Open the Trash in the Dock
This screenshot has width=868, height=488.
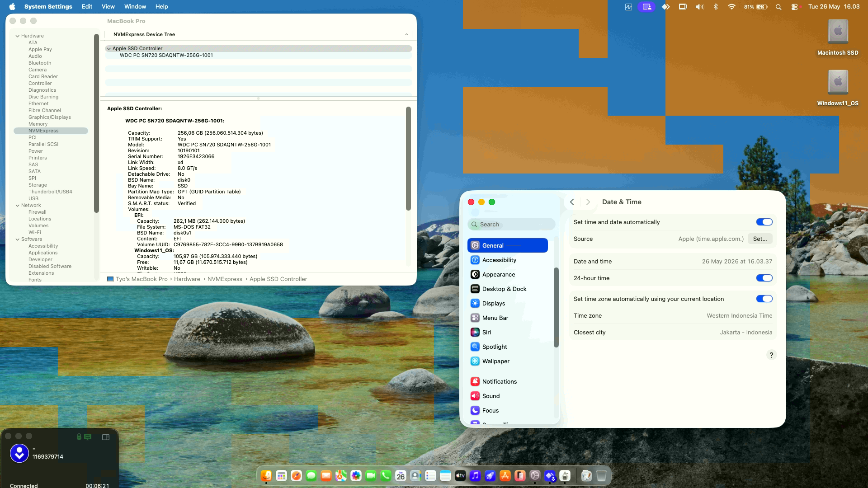pyautogui.click(x=601, y=475)
